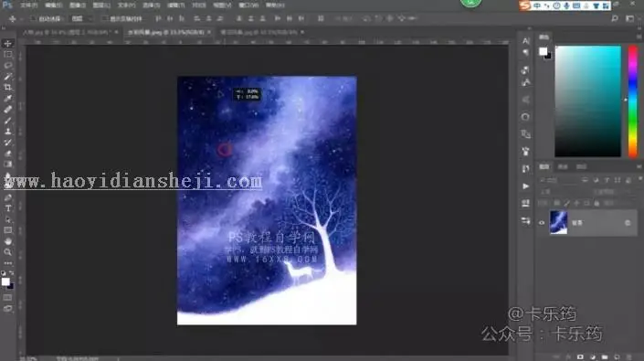Select the Pen tool
The height and width of the screenshot is (361, 644).
point(8,197)
